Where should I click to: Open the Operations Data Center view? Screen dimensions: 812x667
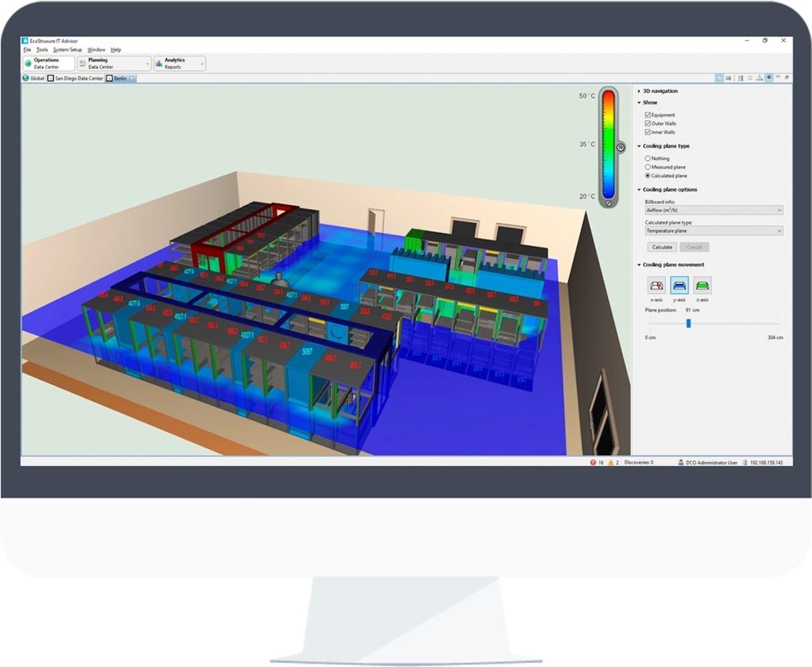[47, 63]
